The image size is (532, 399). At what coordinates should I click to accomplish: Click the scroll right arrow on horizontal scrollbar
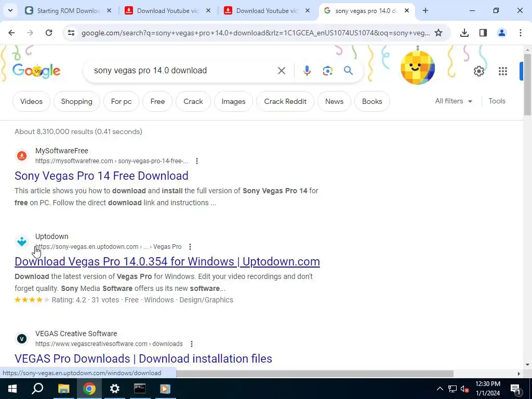tap(519, 374)
